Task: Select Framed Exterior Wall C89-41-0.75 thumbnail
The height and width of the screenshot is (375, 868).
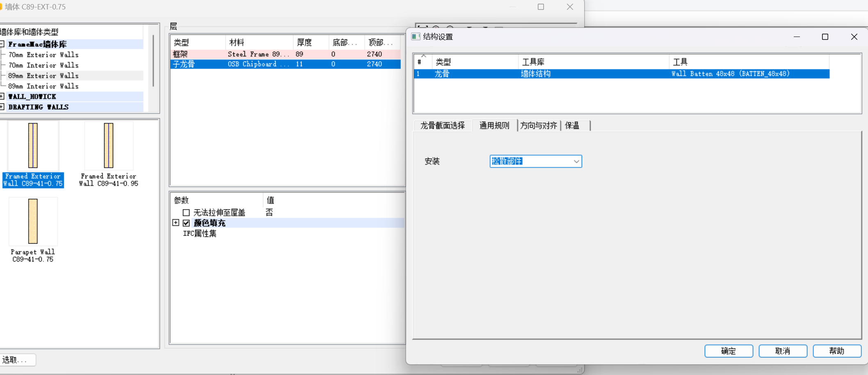Action: [33, 154]
